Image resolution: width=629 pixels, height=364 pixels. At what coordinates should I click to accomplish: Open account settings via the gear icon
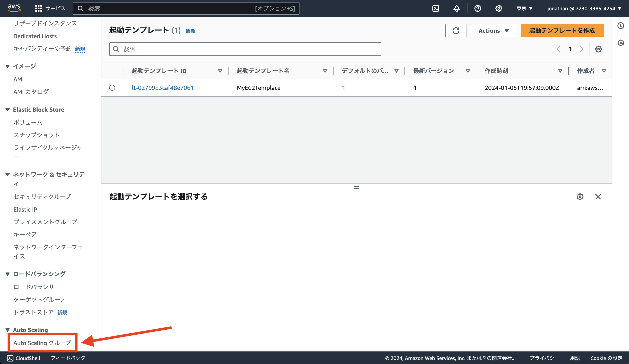(x=498, y=8)
